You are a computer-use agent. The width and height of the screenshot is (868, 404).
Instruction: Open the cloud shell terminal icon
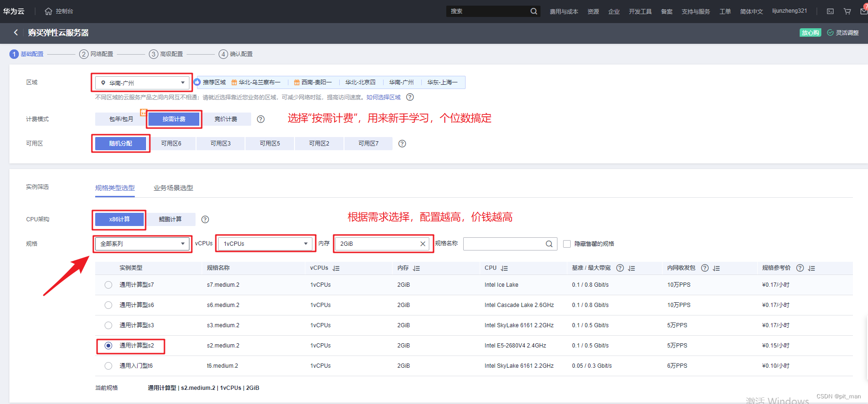coord(830,11)
